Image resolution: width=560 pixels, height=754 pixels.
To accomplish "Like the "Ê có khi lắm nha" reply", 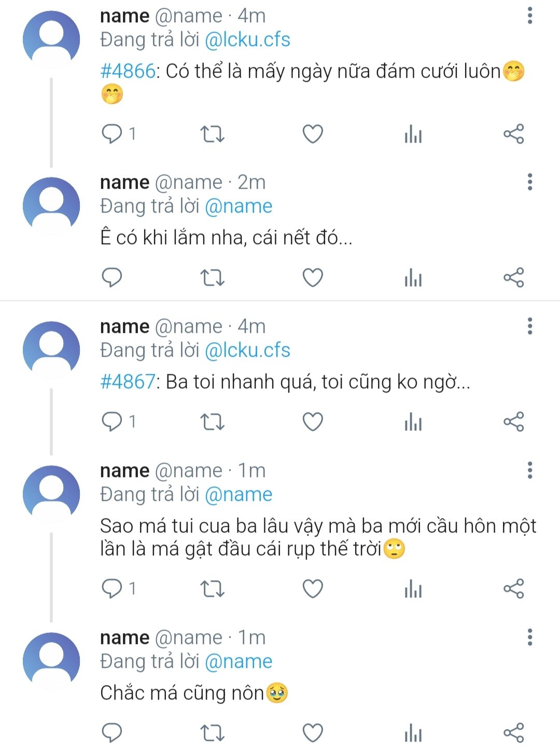I will pos(313,278).
